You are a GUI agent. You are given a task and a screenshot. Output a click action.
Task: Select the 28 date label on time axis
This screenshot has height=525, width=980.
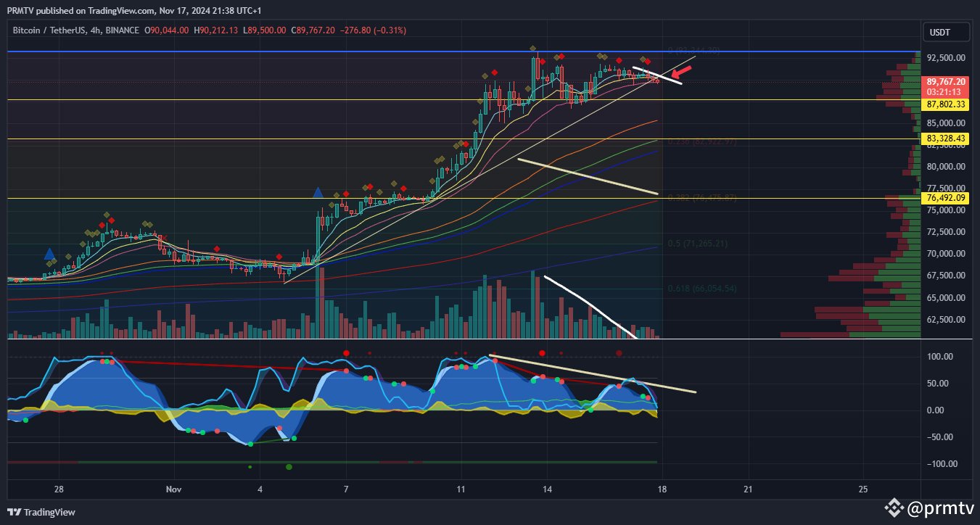tap(59, 489)
